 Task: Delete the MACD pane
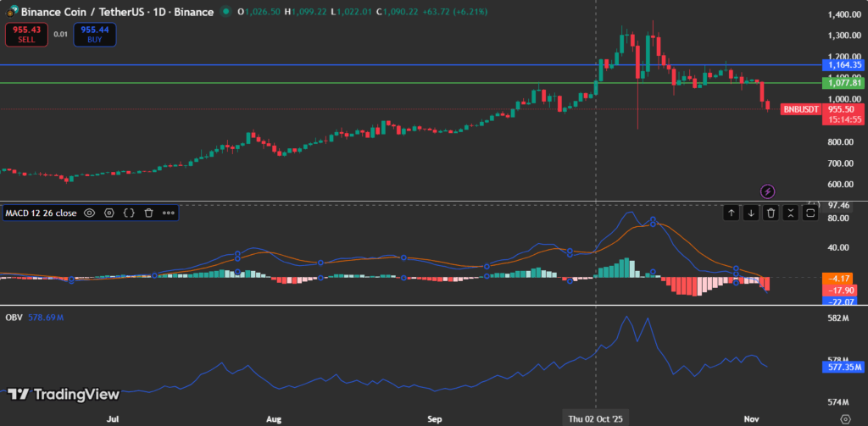pyautogui.click(x=771, y=213)
